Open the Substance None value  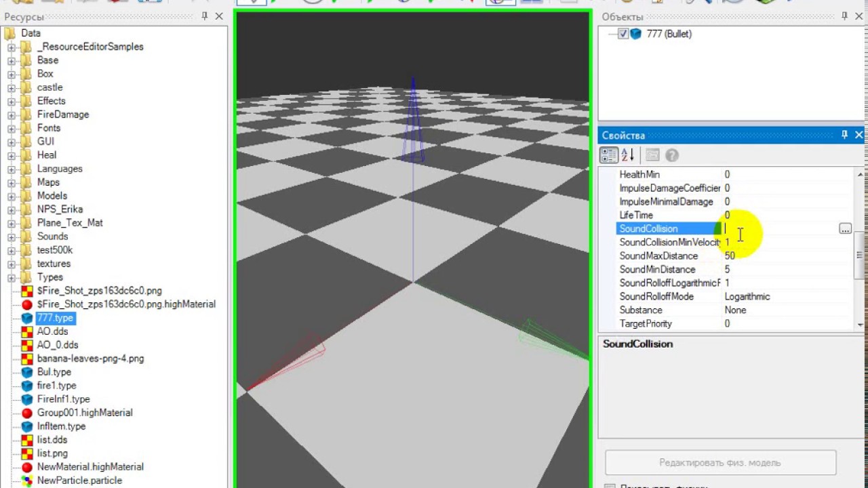pyautogui.click(x=735, y=310)
